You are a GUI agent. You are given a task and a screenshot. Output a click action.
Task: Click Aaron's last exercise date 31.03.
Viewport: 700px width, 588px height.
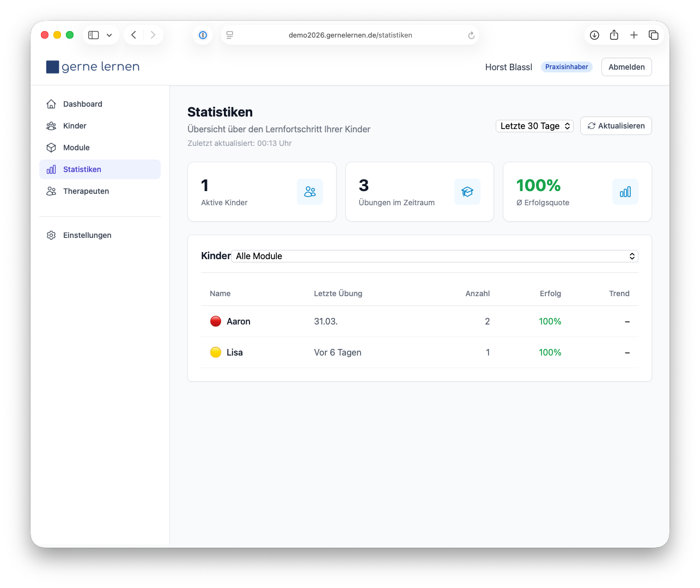click(326, 321)
